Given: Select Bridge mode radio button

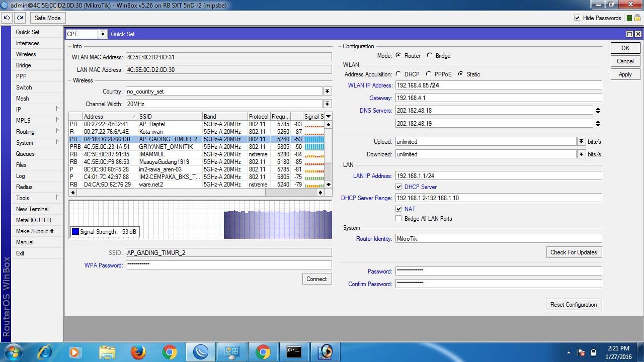Looking at the screenshot, I should (x=429, y=55).
